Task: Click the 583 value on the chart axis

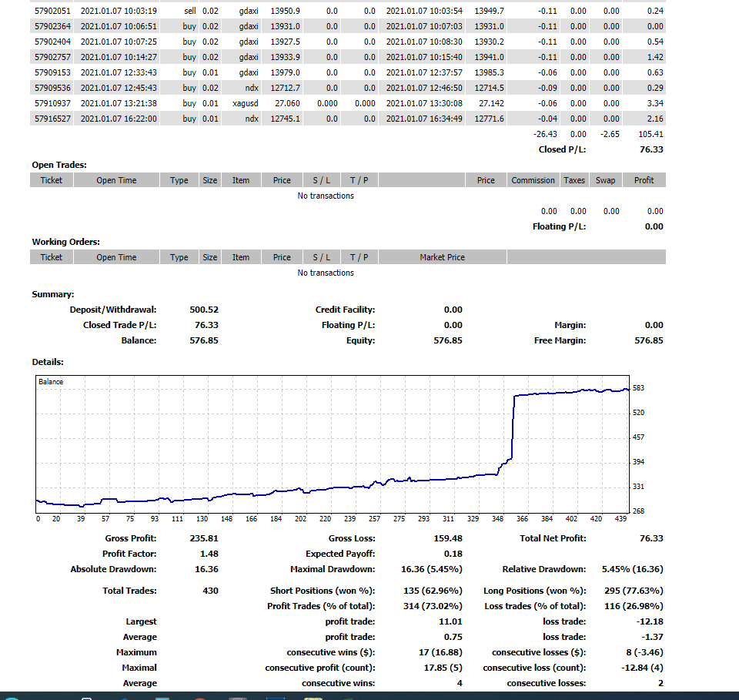Action: pyautogui.click(x=638, y=388)
